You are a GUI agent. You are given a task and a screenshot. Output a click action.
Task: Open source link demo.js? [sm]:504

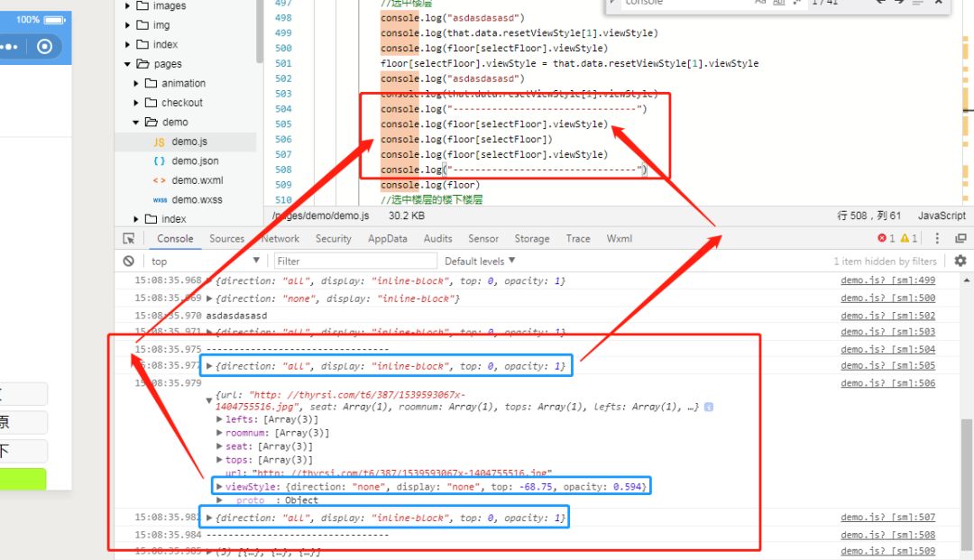[x=887, y=350]
